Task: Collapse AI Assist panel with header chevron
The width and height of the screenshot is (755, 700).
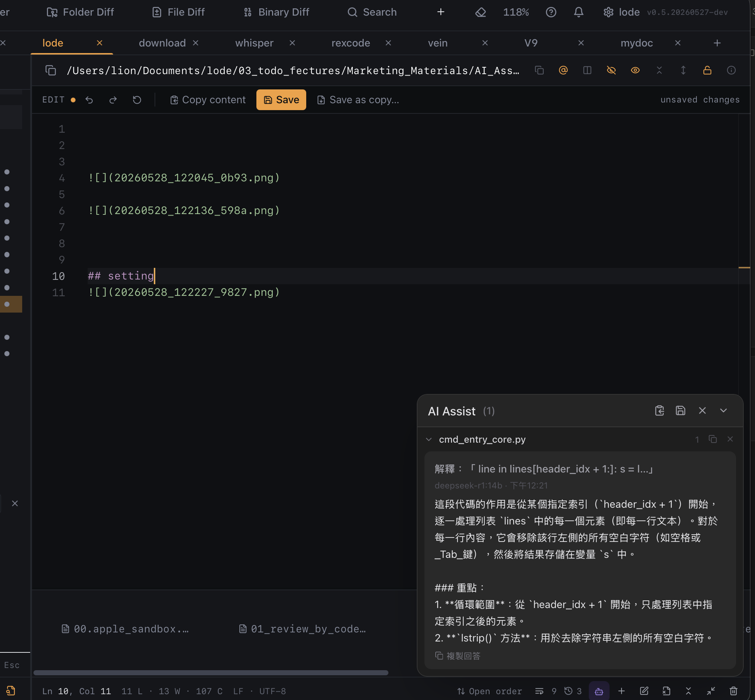Action: click(723, 411)
